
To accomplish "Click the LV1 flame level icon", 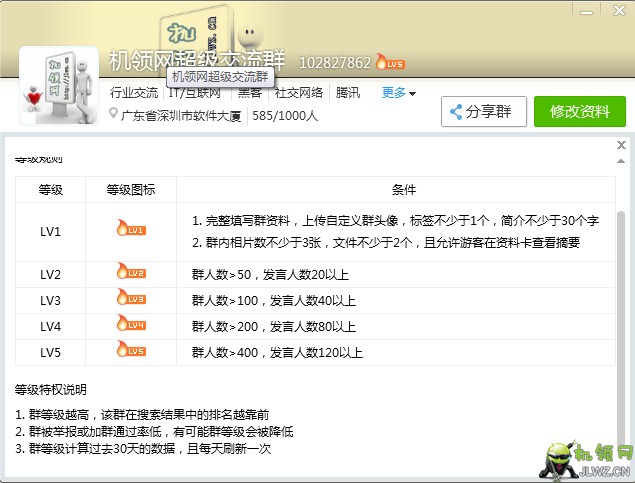I will tap(131, 228).
